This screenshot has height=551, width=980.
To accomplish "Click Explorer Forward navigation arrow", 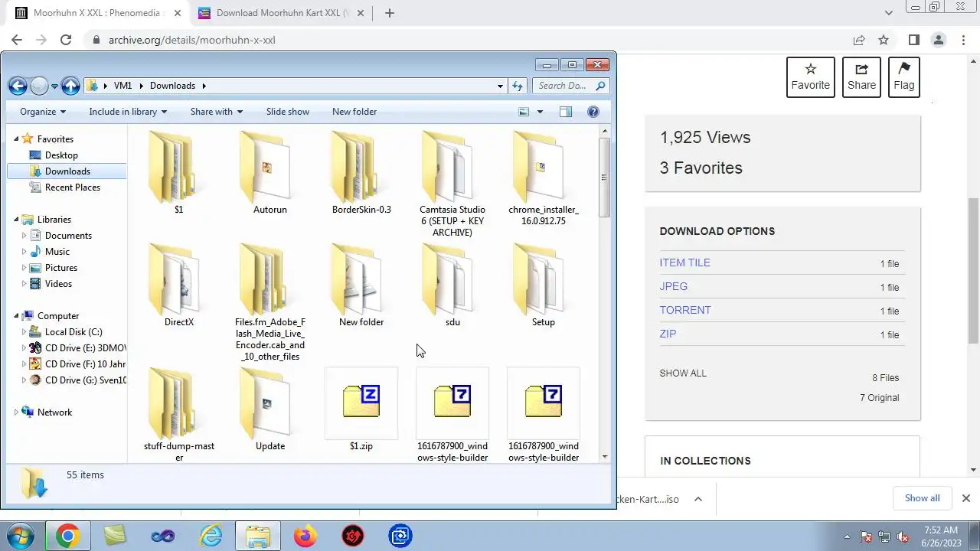I will tap(39, 86).
